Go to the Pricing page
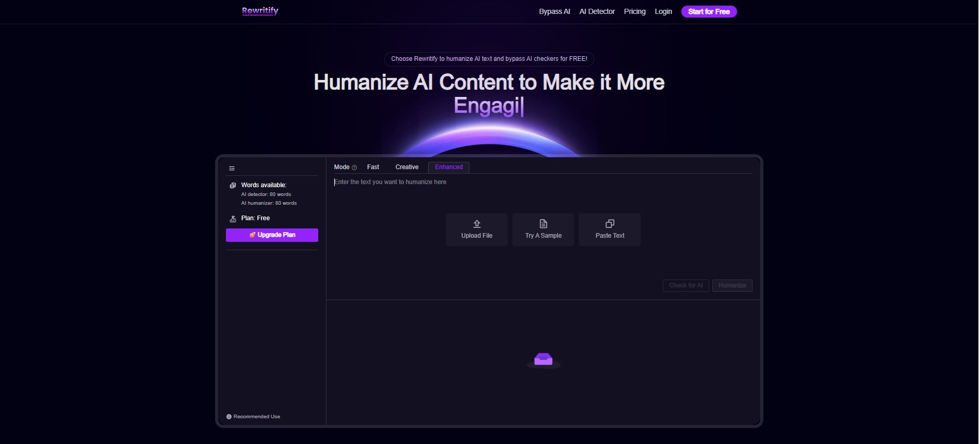The width and height of the screenshot is (980, 444). 634,11
